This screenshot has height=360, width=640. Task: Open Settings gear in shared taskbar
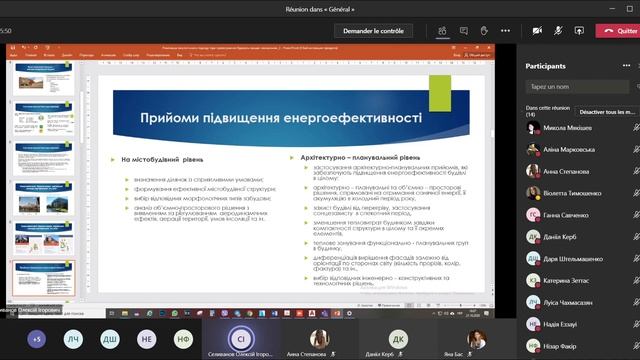349,313
